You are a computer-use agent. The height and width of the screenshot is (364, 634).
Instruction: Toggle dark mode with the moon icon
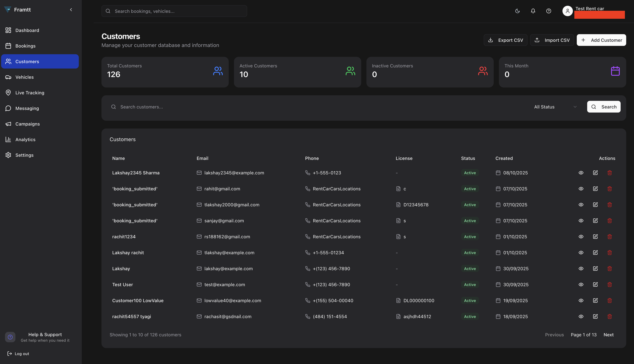coord(517,11)
